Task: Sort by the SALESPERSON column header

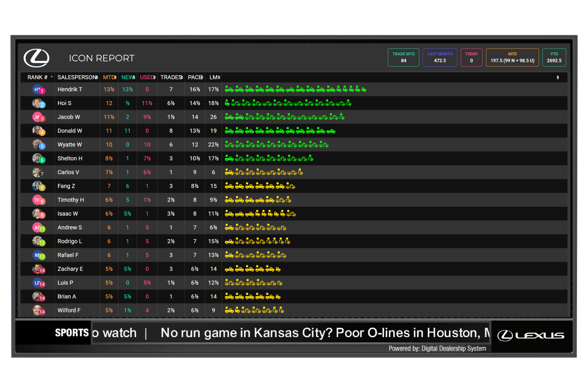Action: point(77,77)
